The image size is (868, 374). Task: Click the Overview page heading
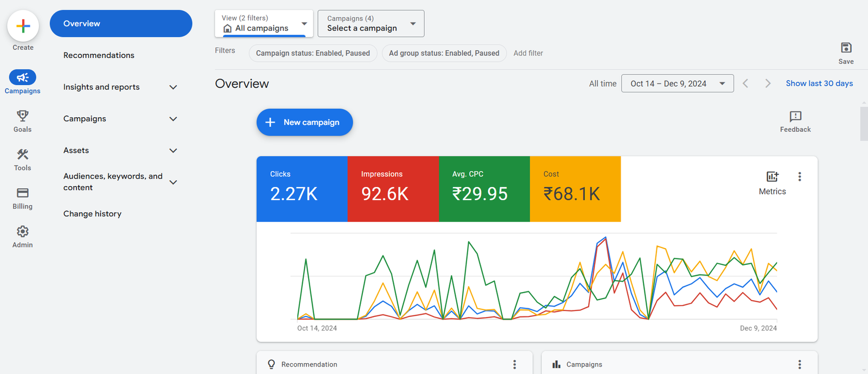tap(242, 84)
